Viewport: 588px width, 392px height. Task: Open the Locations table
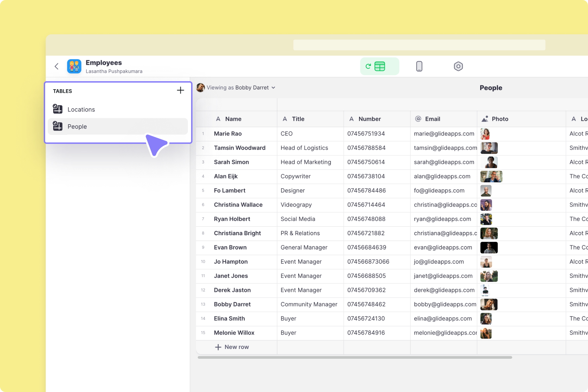(81, 110)
